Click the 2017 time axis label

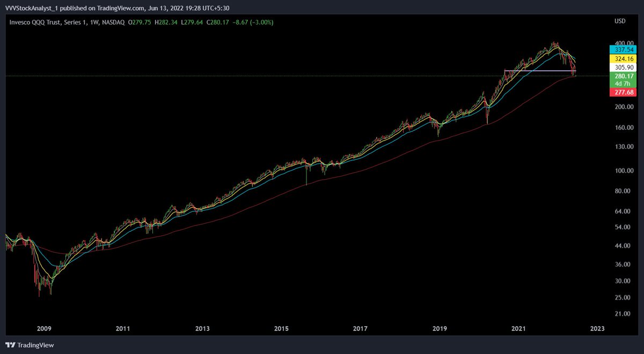click(x=360, y=328)
